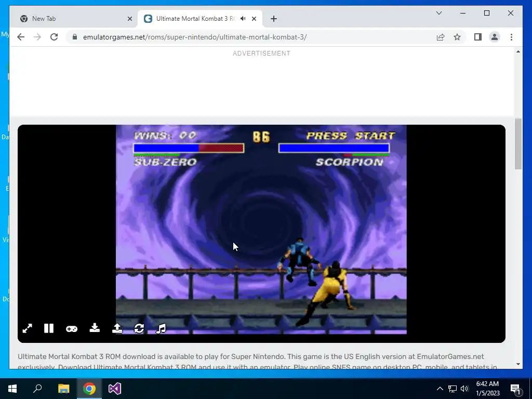Open notification center icon
The height and width of the screenshot is (399, 532).
coord(515,389)
